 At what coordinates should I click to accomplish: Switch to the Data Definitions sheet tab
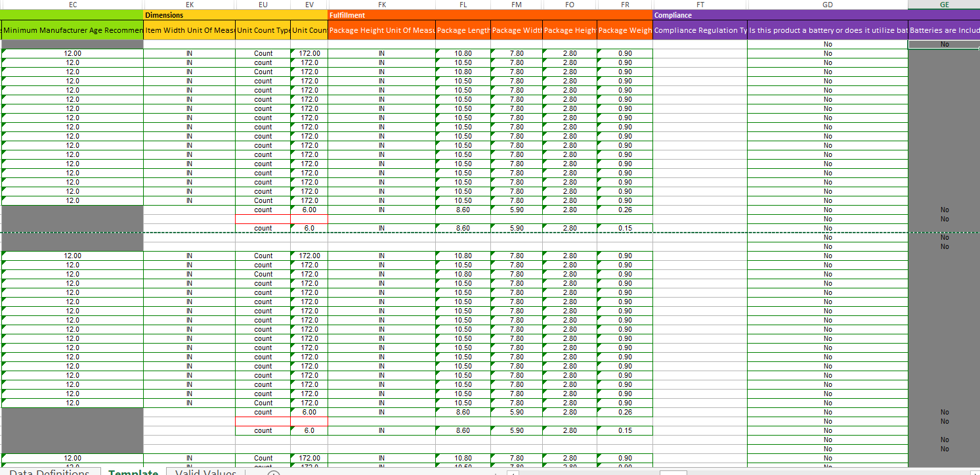49,472
